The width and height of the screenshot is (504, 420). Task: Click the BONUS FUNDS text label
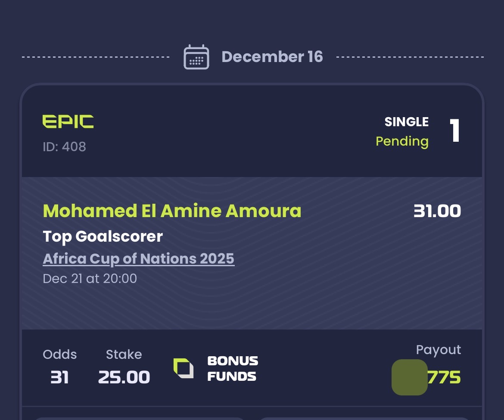point(233,368)
